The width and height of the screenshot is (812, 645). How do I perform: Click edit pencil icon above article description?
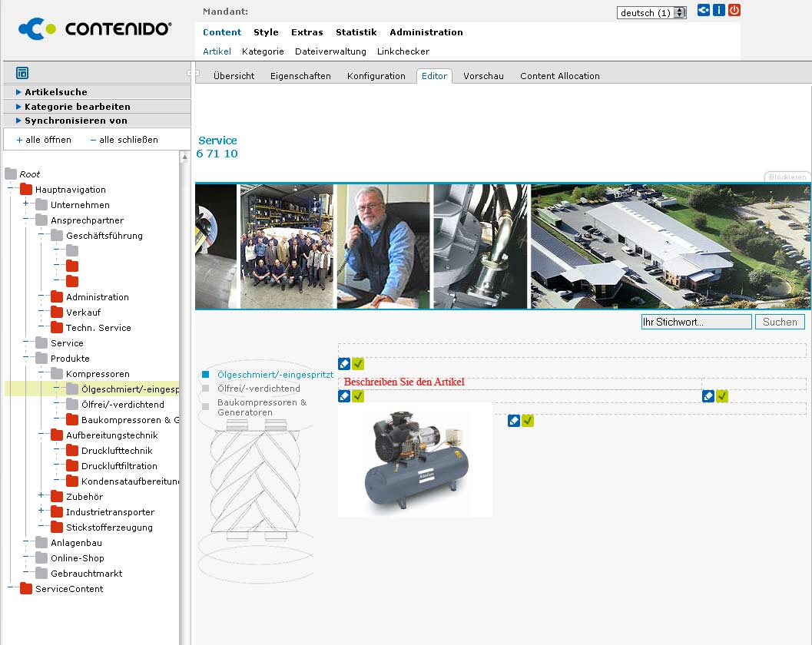(x=344, y=364)
